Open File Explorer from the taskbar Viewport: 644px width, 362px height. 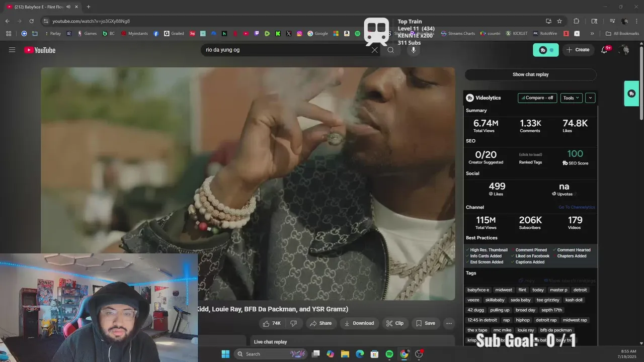click(x=345, y=354)
